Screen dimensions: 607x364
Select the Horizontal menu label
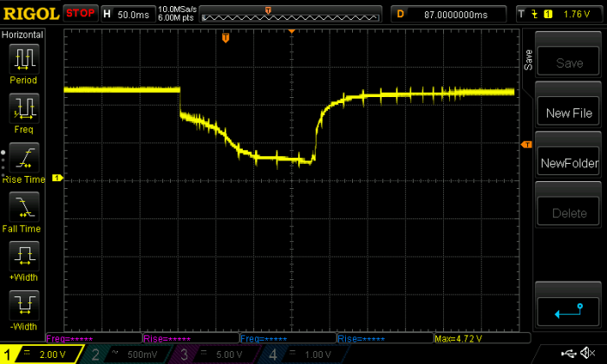click(x=23, y=34)
